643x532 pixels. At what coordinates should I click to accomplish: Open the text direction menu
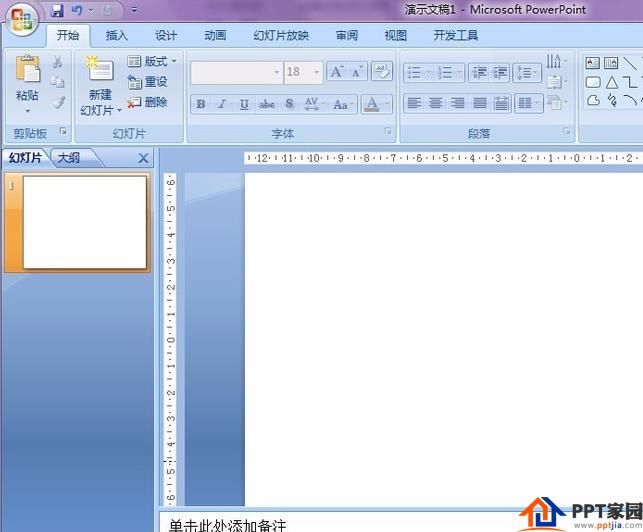pyautogui.click(x=556, y=62)
